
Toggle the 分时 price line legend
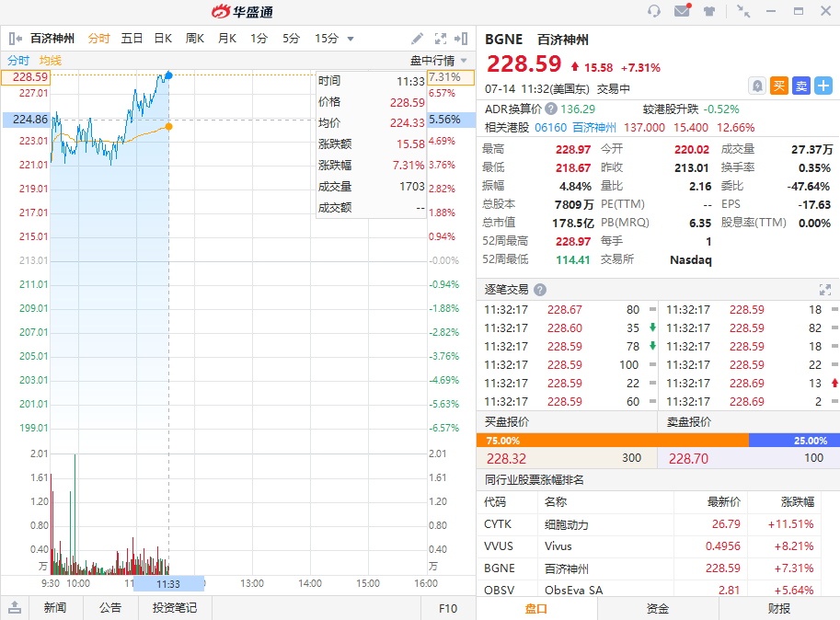click(x=18, y=61)
